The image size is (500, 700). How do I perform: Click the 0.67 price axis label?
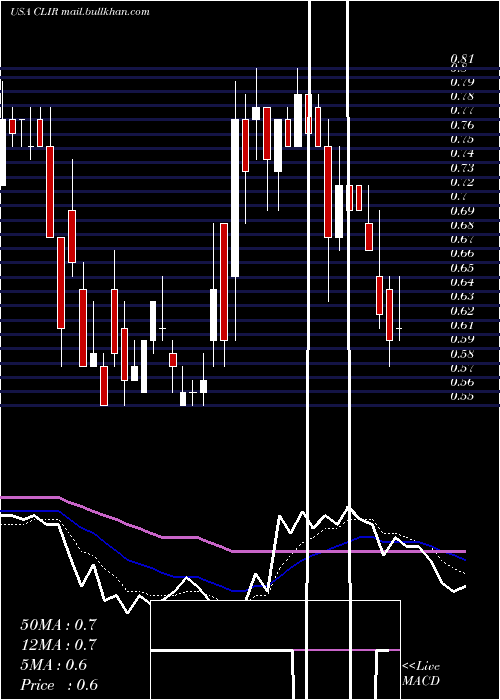(x=462, y=239)
